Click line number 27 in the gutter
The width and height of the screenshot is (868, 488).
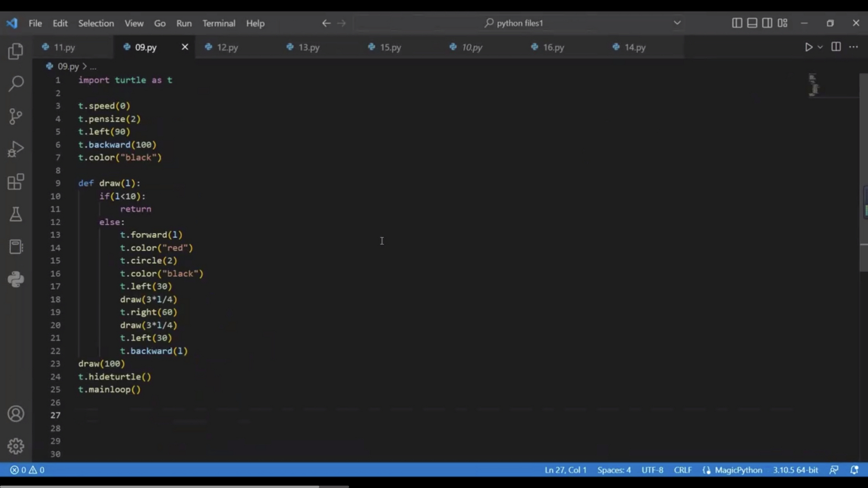[55, 415]
